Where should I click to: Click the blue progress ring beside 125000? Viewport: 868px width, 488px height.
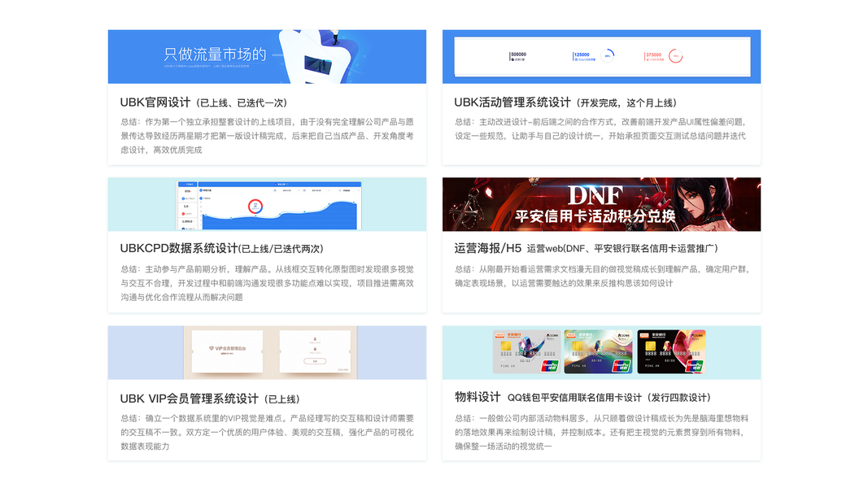click(607, 56)
